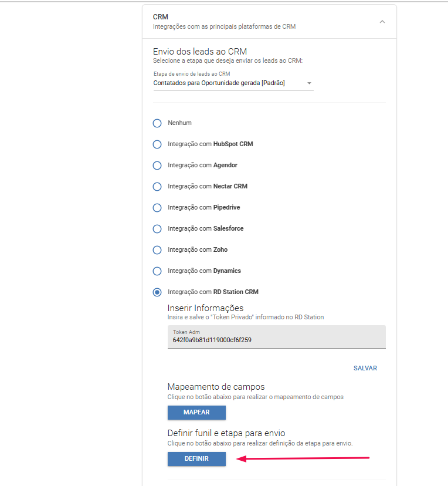Click the 'definição da etapa para envio' text
The image size is (448, 486).
pyautogui.click(x=260, y=443)
